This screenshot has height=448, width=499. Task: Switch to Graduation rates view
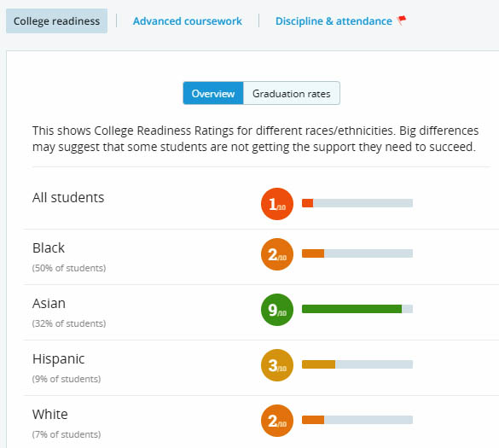292,93
